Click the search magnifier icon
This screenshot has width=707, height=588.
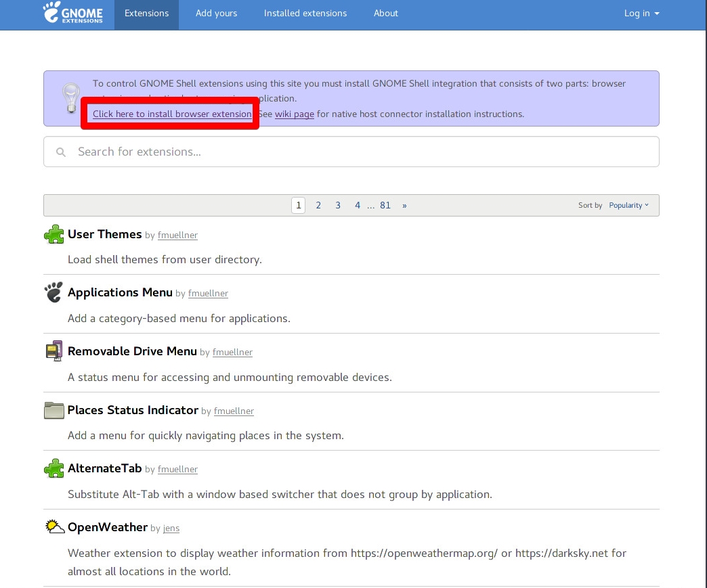[61, 152]
